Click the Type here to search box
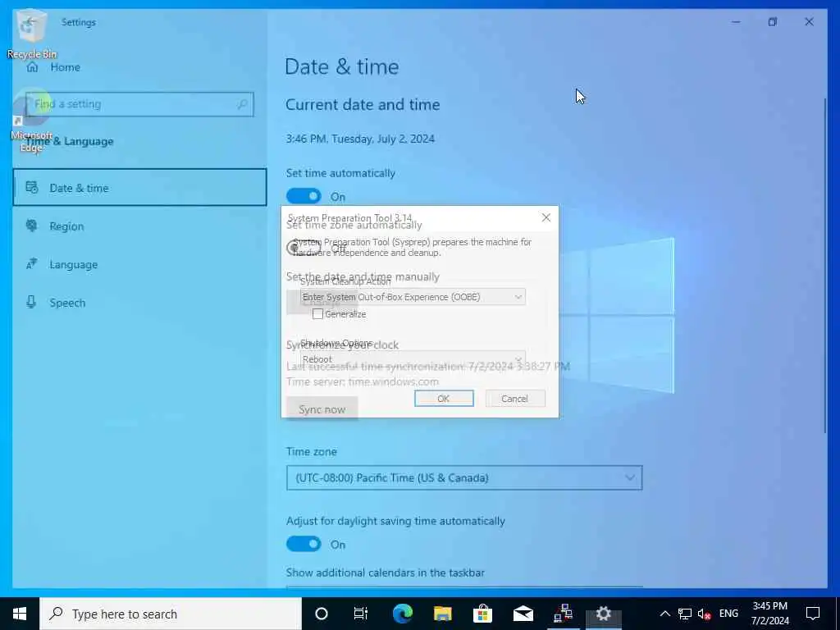 (171, 614)
